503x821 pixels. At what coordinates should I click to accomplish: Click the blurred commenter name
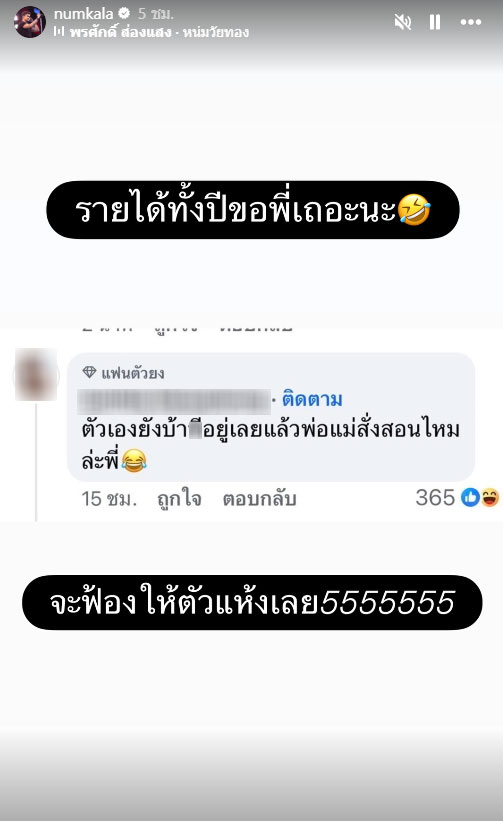(x=174, y=401)
